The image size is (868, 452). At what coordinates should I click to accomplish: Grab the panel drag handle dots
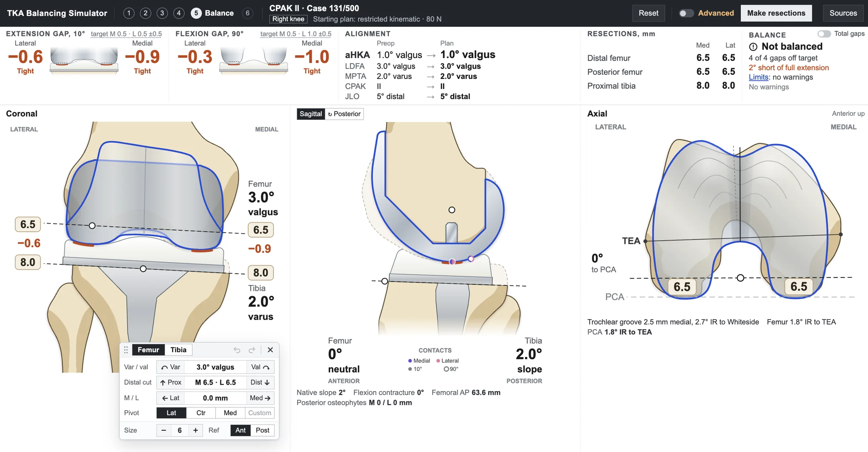point(126,350)
